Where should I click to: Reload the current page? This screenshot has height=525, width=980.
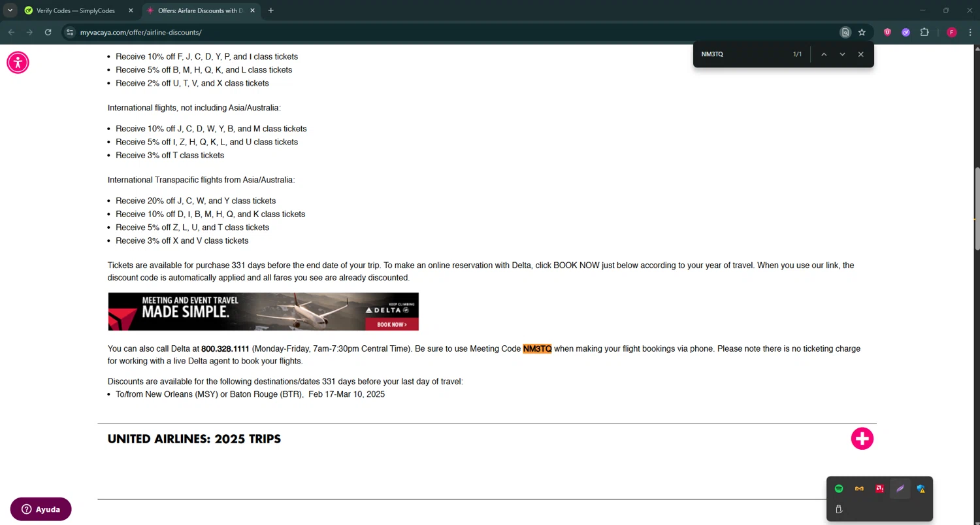(x=48, y=32)
